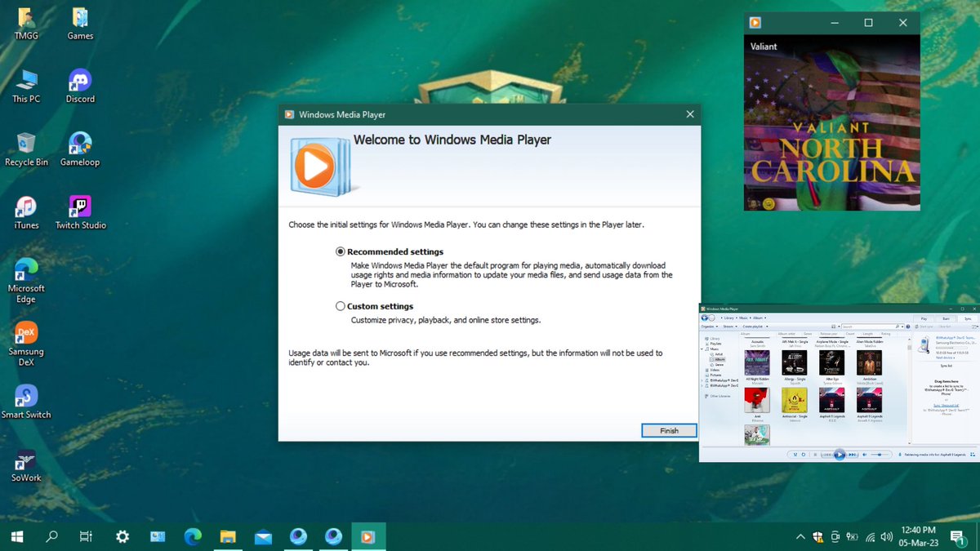Switch to the Burn tab in the Media Player library
The height and width of the screenshot is (551, 980).
pyautogui.click(x=946, y=319)
